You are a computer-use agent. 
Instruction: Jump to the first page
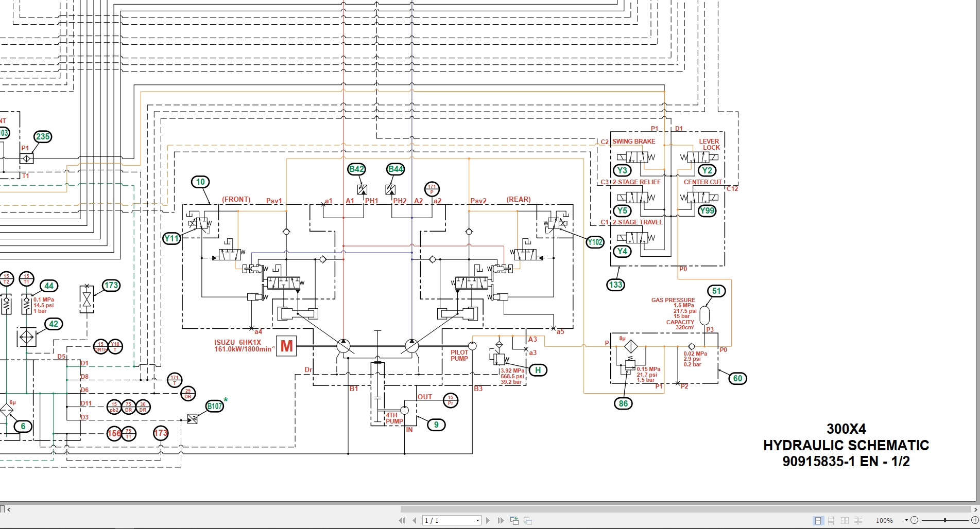click(402, 520)
